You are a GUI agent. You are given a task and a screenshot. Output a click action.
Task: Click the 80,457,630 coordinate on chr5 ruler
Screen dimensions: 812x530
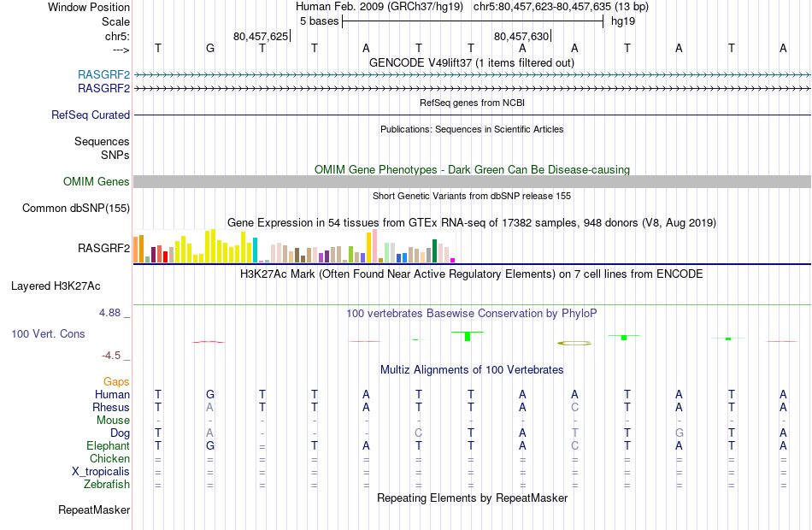521,36
